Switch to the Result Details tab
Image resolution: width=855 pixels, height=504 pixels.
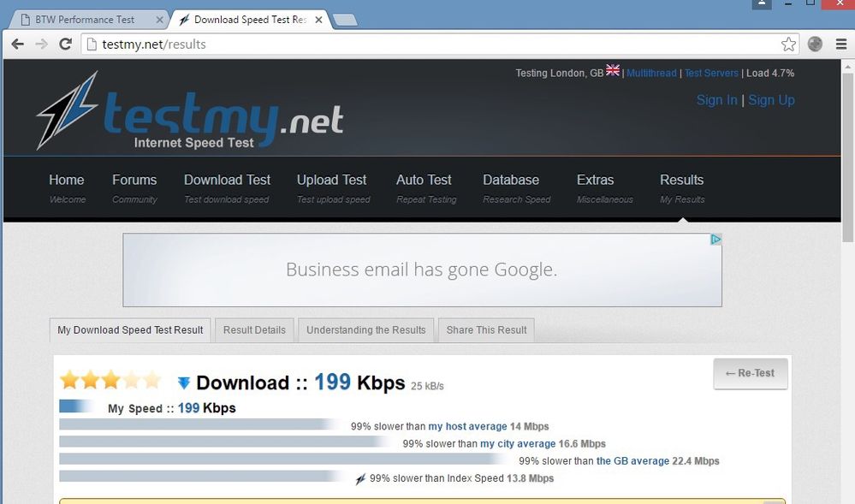[254, 330]
